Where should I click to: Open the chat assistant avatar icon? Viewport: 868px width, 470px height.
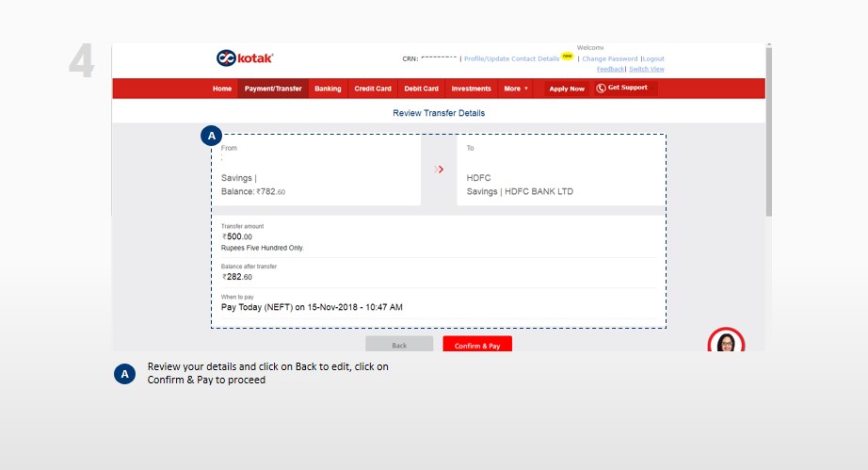[725, 343]
